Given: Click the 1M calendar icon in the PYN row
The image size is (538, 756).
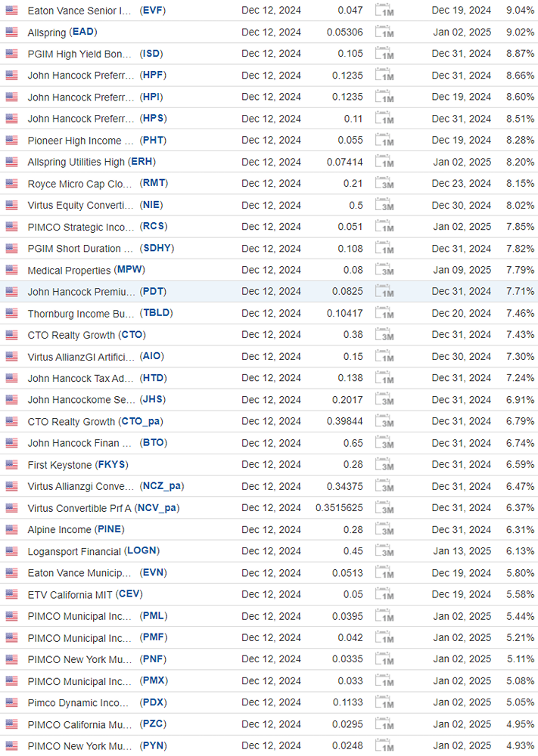Looking at the screenshot, I should click(384, 745).
